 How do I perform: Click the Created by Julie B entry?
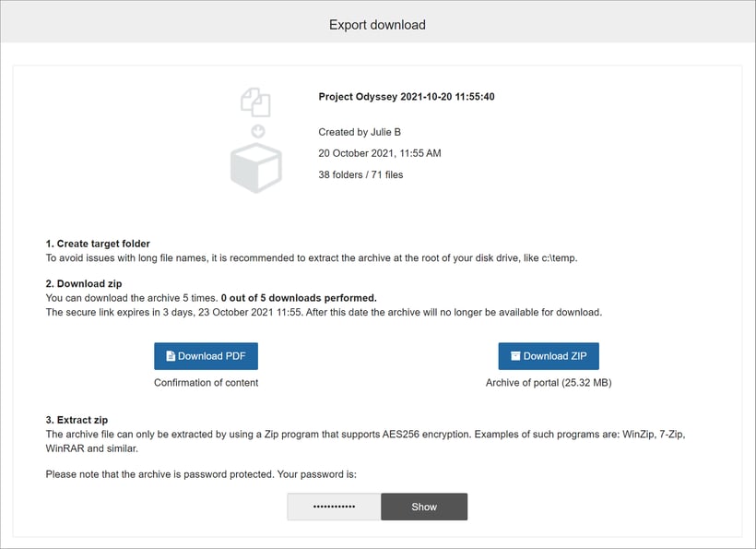click(x=360, y=132)
